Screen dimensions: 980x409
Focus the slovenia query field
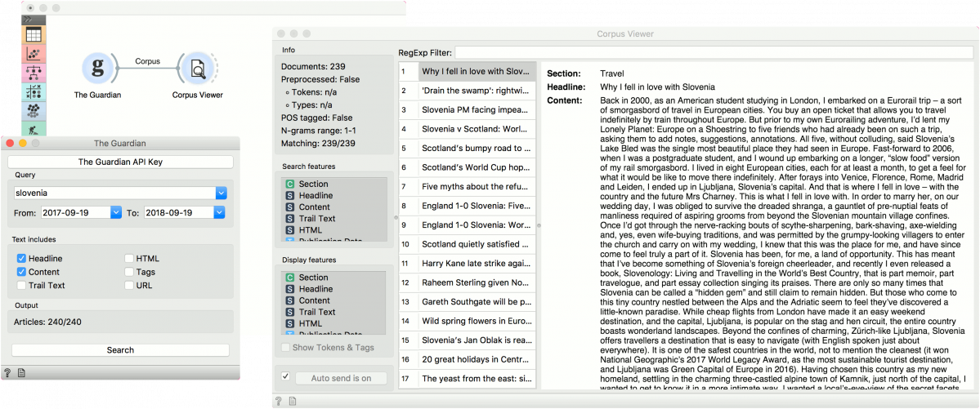pyautogui.click(x=114, y=193)
